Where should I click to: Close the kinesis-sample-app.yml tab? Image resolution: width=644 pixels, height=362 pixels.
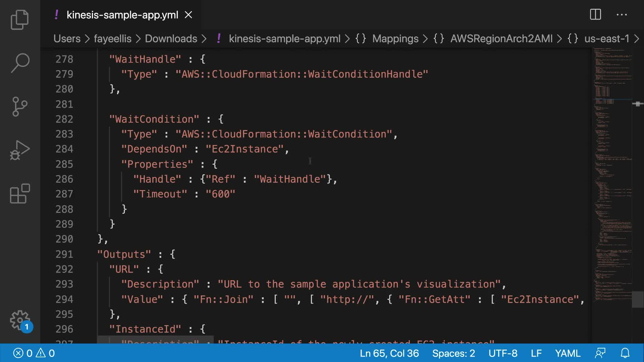(x=189, y=15)
